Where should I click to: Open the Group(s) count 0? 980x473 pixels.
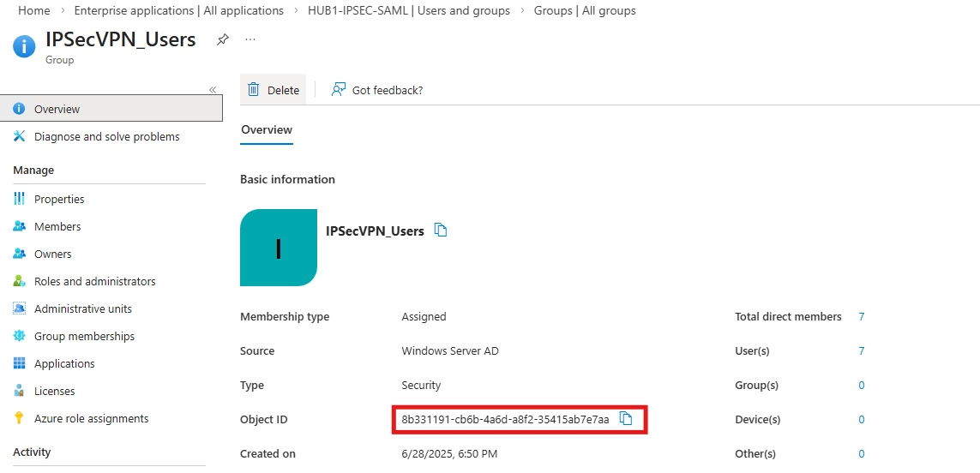pyautogui.click(x=861, y=386)
